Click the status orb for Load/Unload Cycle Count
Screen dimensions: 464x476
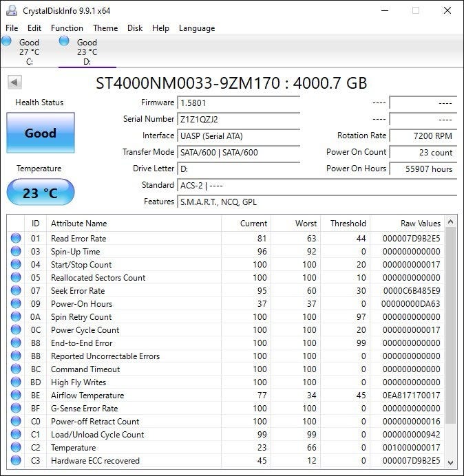point(16,434)
